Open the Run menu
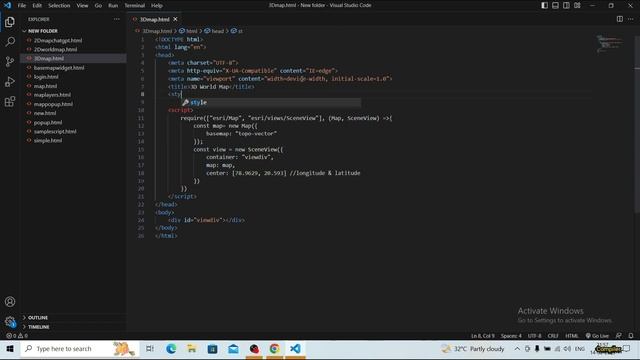This screenshot has width=640, height=360. pyautogui.click(x=113, y=5)
